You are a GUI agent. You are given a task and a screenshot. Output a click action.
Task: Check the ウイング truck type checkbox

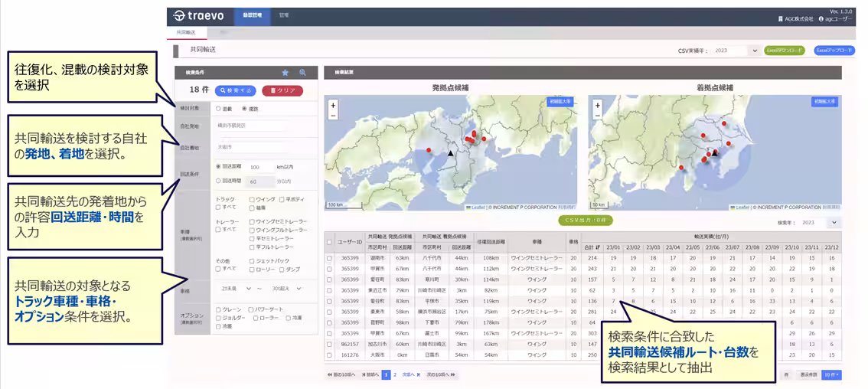click(252, 200)
